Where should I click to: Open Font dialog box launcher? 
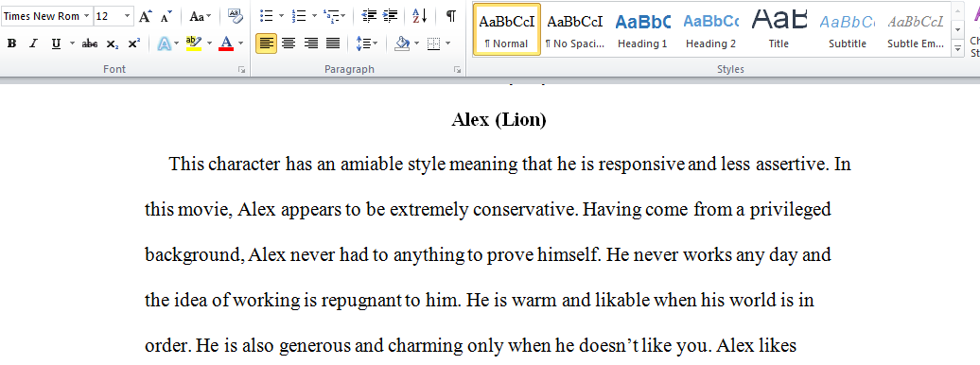[242, 71]
